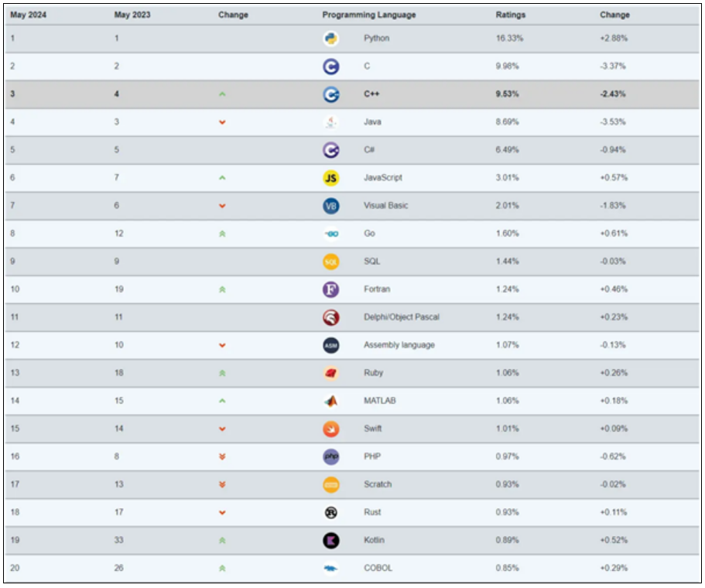Click the Ruby gem icon

point(331,373)
